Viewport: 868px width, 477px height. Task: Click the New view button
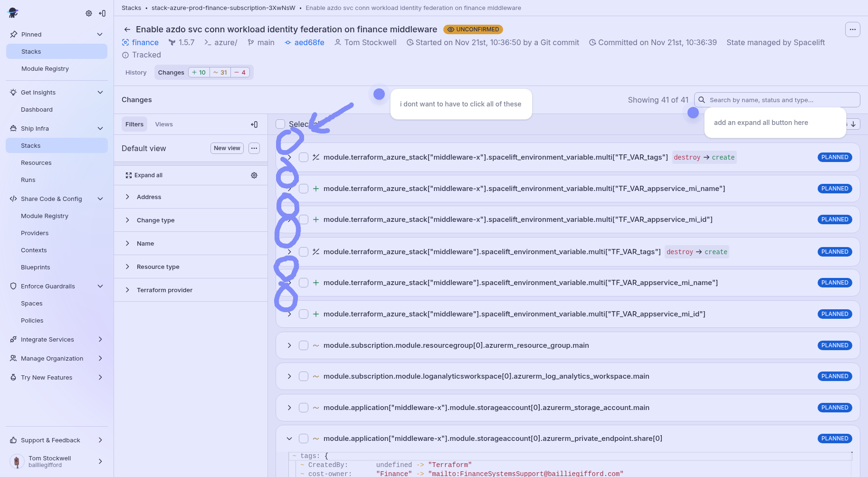[227, 148]
